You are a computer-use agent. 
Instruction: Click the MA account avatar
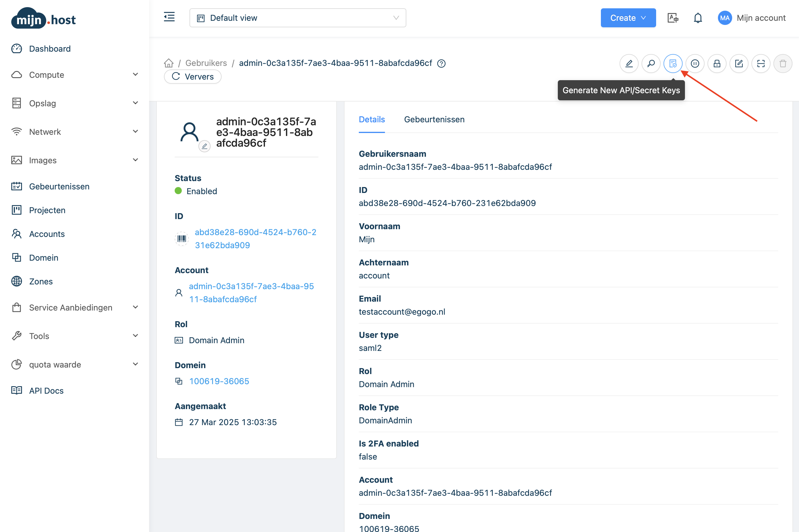coord(725,18)
